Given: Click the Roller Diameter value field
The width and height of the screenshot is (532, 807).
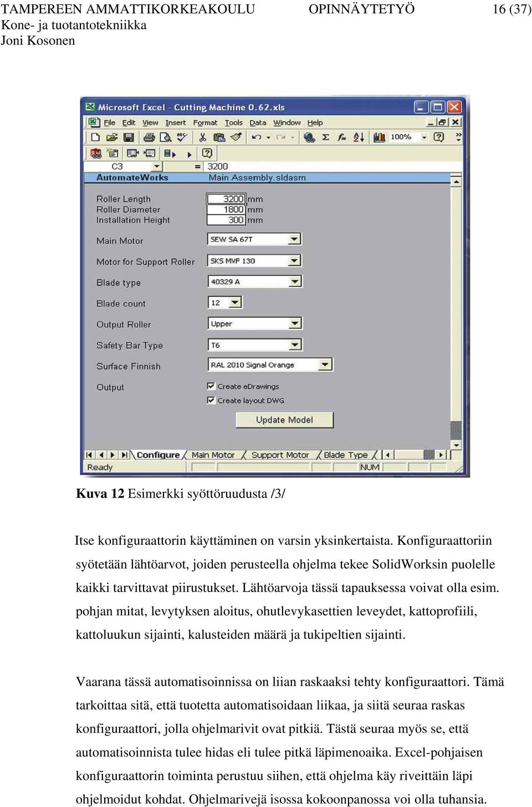Looking at the screenshot, I should 226,210.
